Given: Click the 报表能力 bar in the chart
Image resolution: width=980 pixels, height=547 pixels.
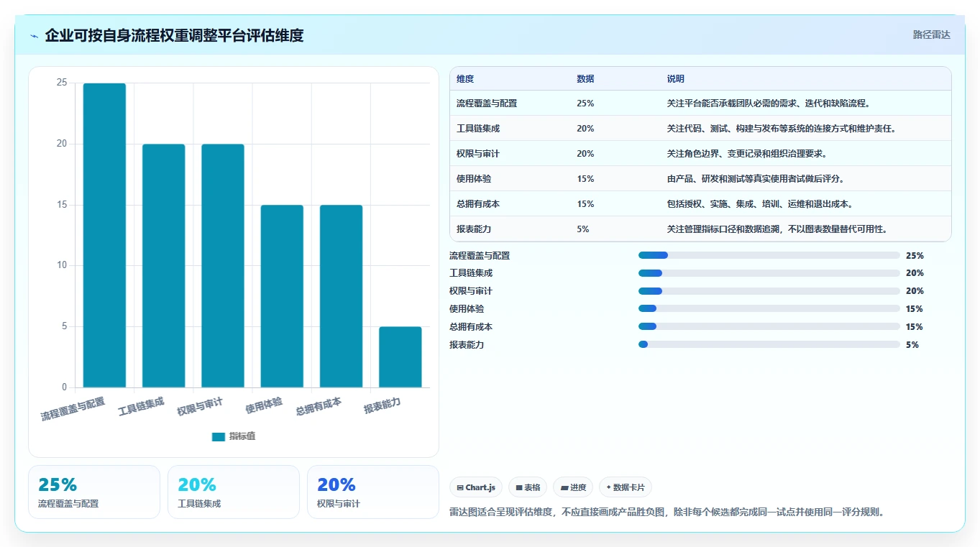Looking at the screenshot, I should pos(400,357).
